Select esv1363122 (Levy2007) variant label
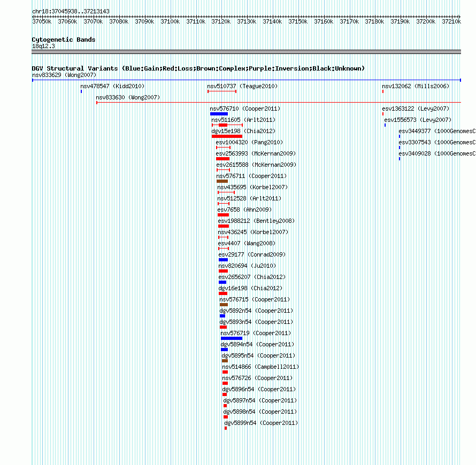The width and height of the screenshot is (476, 465). 416,108
